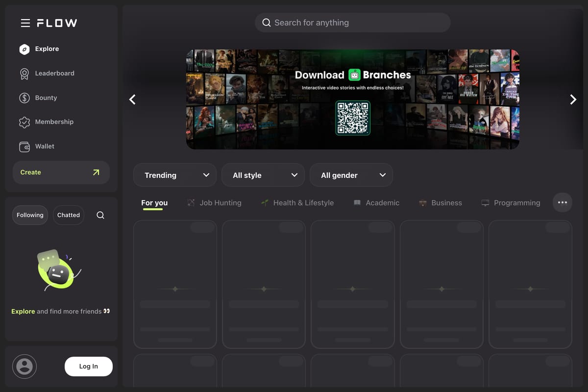Image resolution: width=588 pixels, height=392 pixels.
Task: Select the Programming tab
Action: 511,203
